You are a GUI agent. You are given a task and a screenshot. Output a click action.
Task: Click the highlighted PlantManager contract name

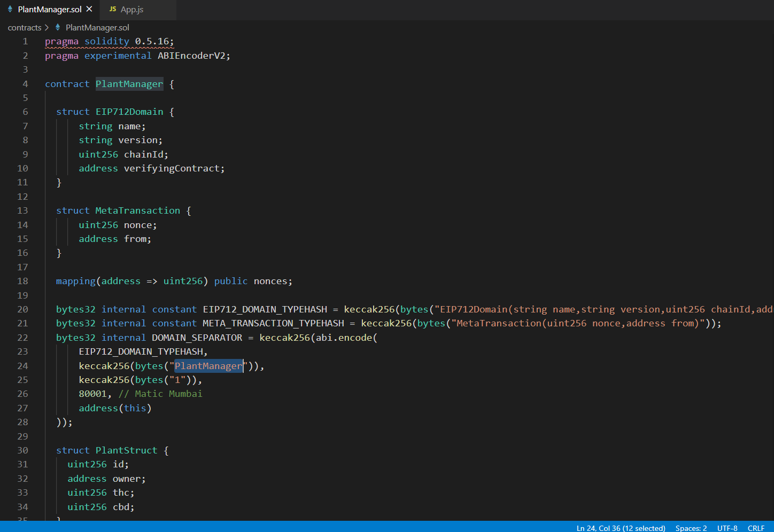tap(129, 84)
